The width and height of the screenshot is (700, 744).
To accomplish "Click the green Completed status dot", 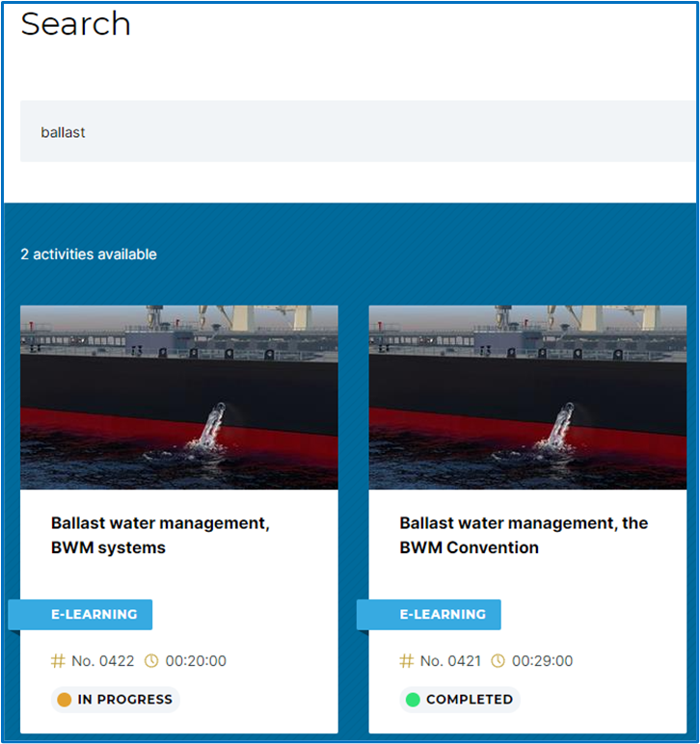I will click(413, 700).
